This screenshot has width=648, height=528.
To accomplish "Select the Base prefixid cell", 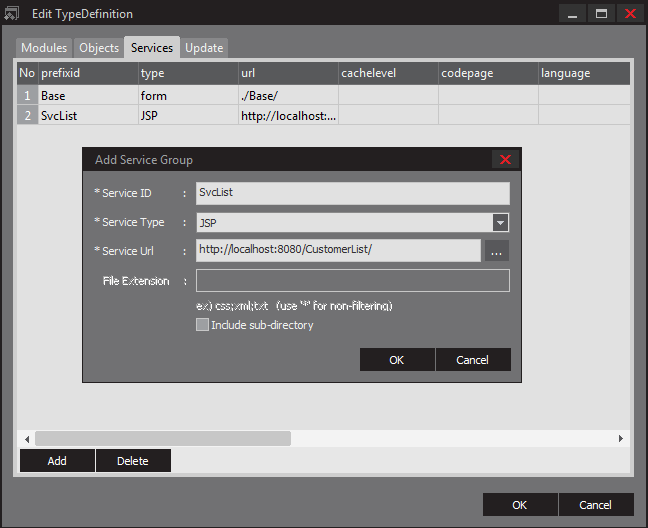I will [88, 95].
